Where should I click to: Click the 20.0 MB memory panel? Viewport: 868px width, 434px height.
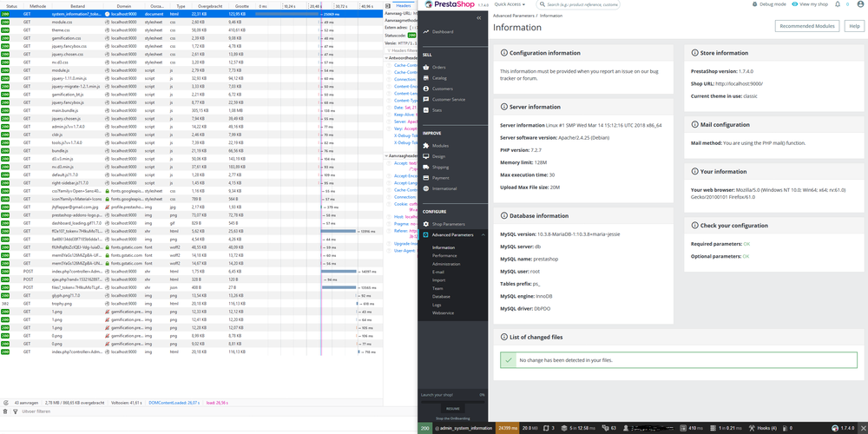click(x=531, y=428)
